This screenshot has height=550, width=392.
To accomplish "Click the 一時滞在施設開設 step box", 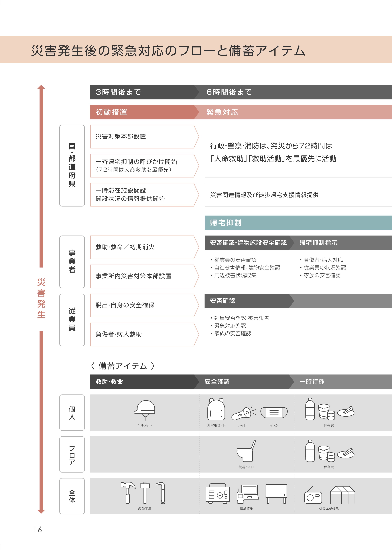I will pyautogui.click(x=145, y=195).
